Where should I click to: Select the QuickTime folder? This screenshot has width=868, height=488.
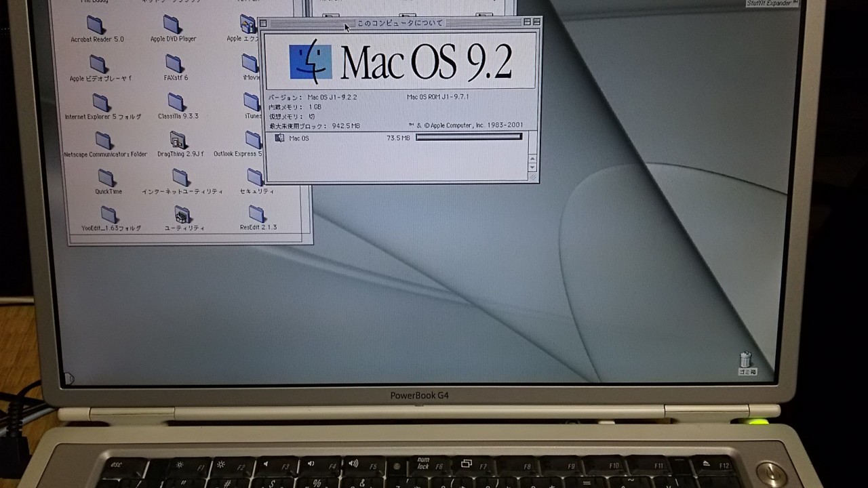(107, 178)
